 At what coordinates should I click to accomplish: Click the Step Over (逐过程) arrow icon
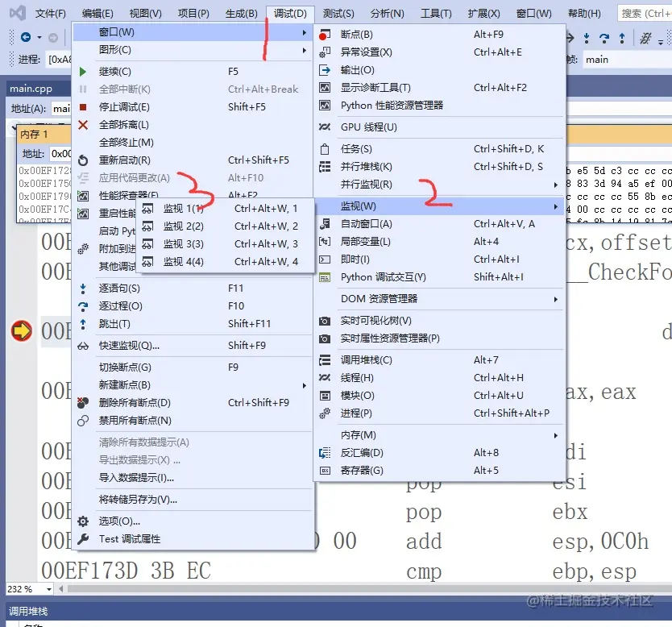pyautogui.click(x=83, y=306)
